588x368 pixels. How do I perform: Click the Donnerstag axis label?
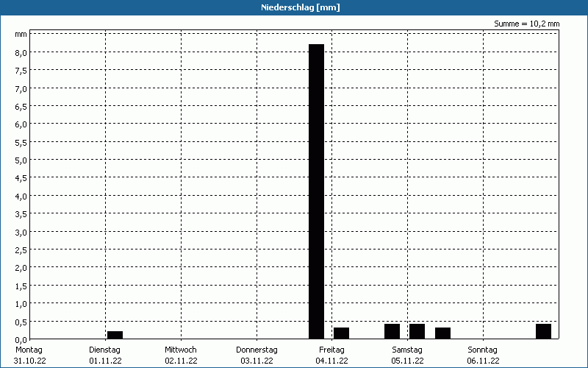[257, 350]
